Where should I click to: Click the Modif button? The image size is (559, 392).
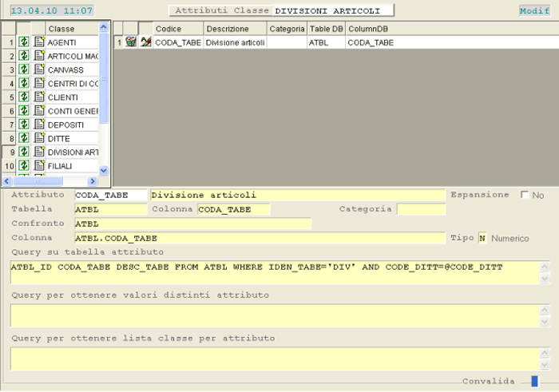click(533, 11)
